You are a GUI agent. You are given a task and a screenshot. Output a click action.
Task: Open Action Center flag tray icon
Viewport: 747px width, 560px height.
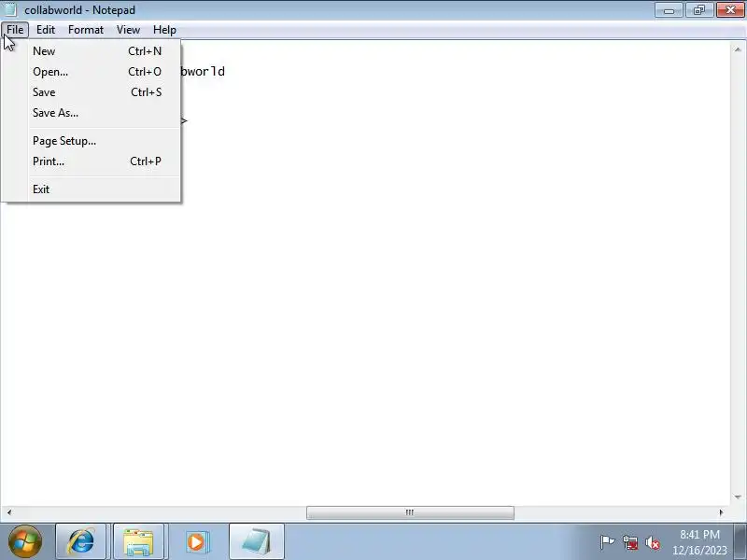point(607,542)
